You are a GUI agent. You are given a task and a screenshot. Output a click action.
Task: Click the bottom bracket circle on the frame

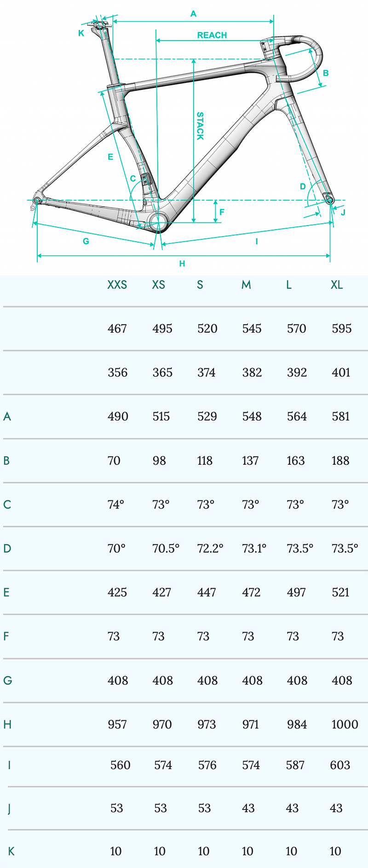[158, 222]
